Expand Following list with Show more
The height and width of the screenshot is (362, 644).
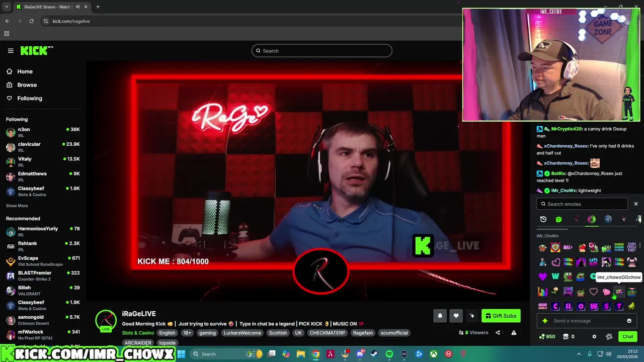(x=17, y=206)
